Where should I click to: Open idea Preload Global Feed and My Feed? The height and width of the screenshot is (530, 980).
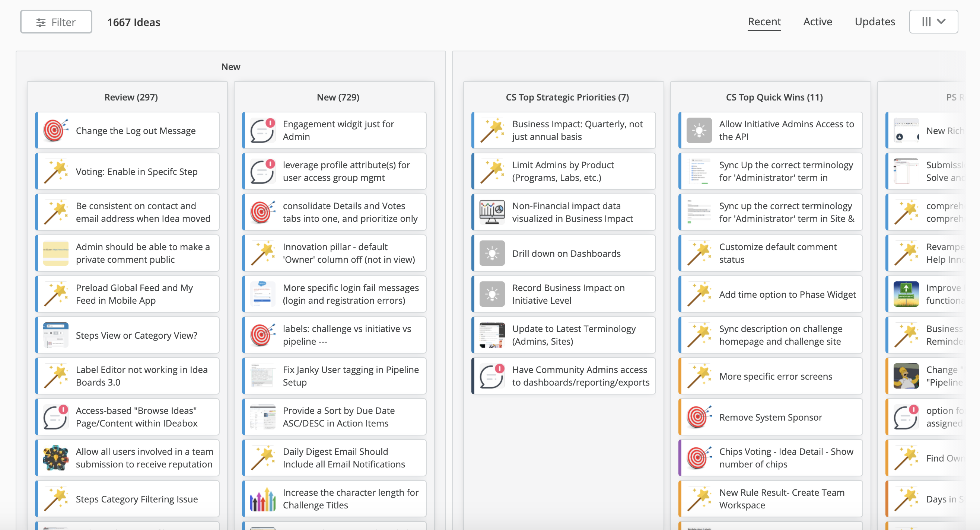click(127, 294)
